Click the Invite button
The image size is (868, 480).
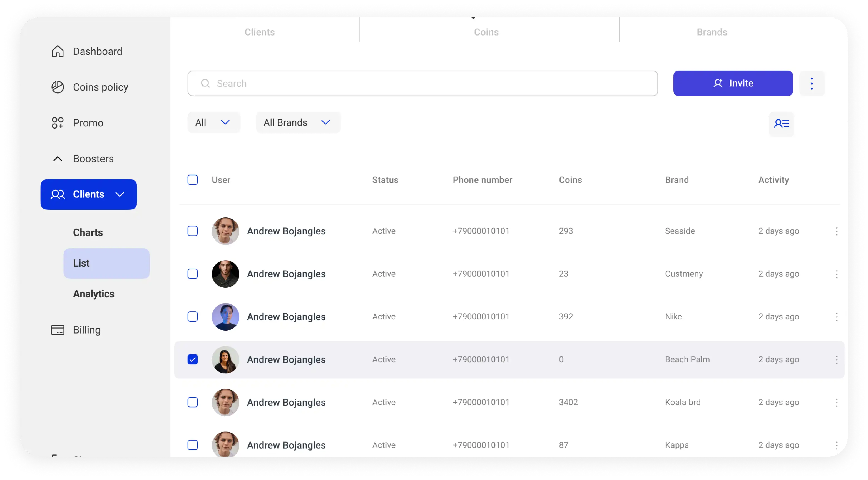733,84
